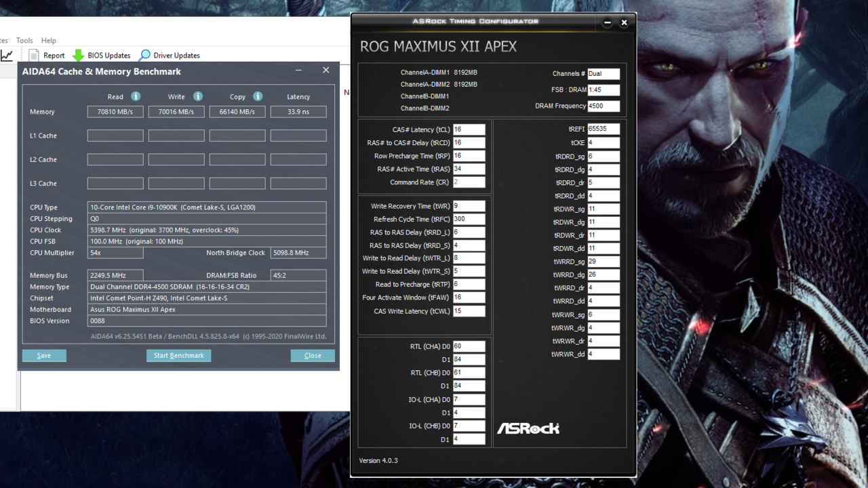Click the ChannelA-DIMM1 8192MB entry
Screen dimensions: 868x488
click(x=439, y=73)
